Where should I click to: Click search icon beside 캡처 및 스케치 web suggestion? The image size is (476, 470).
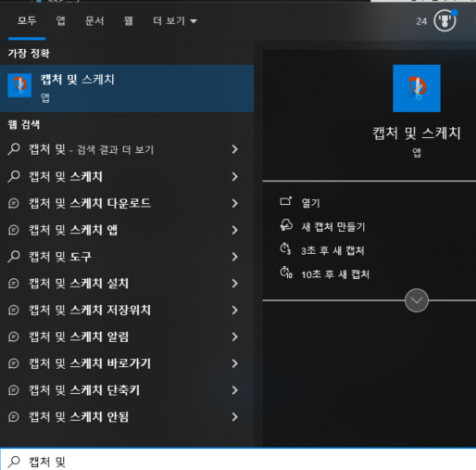click(x=14, y=176)
